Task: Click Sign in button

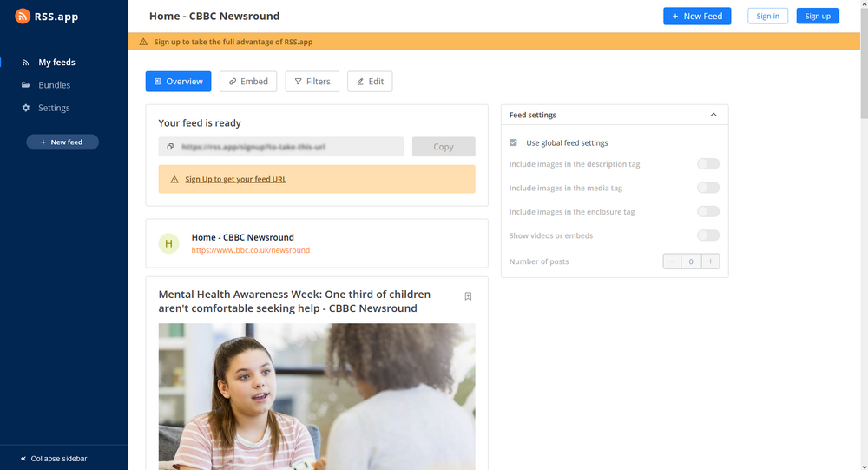Action: point(768,17)
